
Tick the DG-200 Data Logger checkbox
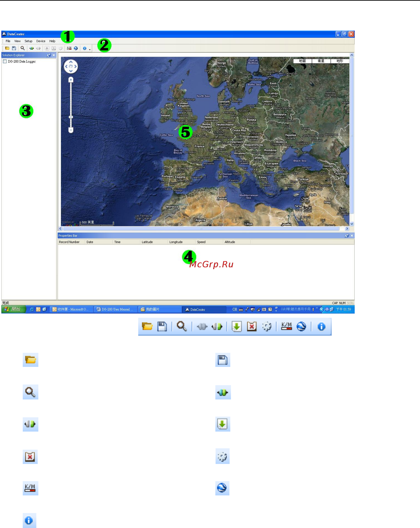coord(5,61)
